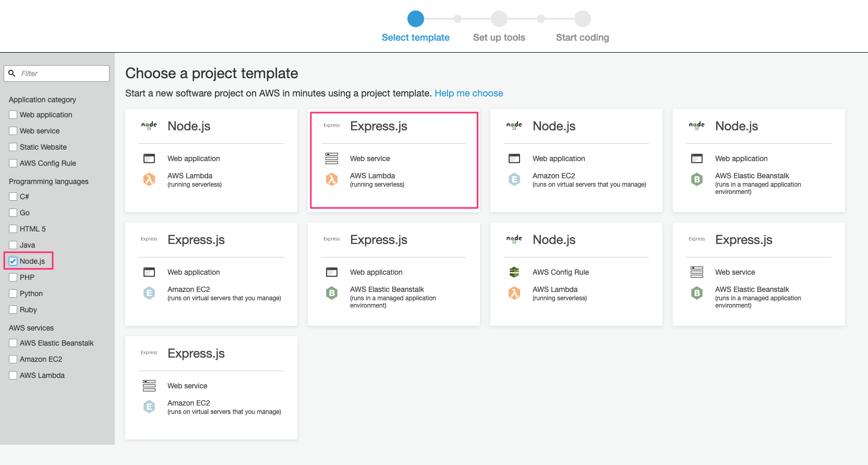Click the Start coding step label

coord(583,38)
